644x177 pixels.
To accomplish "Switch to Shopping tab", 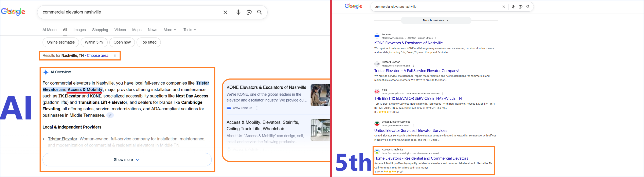I will 100,30.
